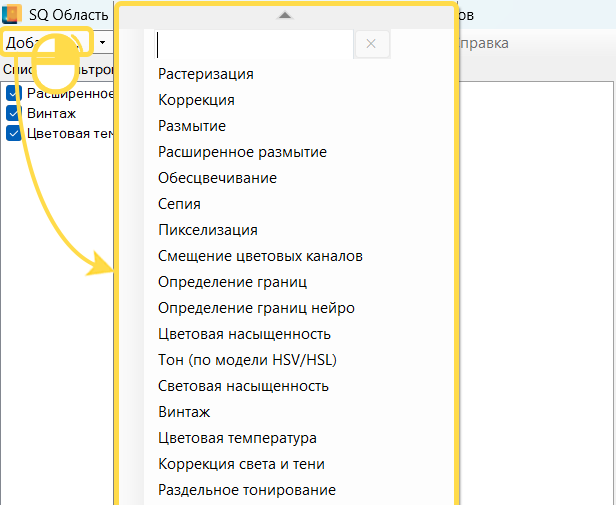Screen dimensions: 616x505
Task: Clear the filter search with X button
Action: (x=371, y=43)
